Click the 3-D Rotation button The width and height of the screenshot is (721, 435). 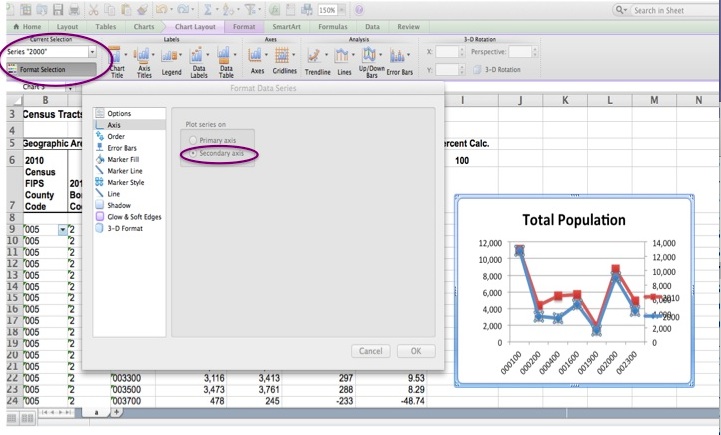(x=497, y=69)
